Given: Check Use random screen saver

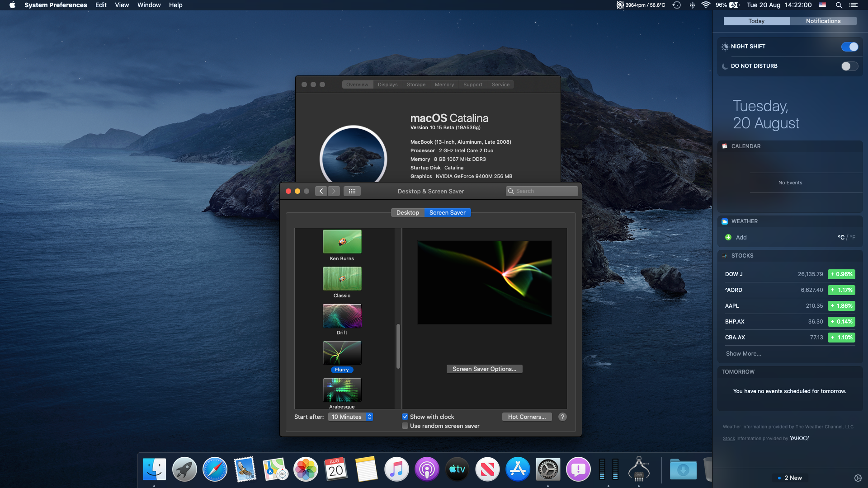Looking at the screenshot, I should pyautogui.click(x=405, y=426).
